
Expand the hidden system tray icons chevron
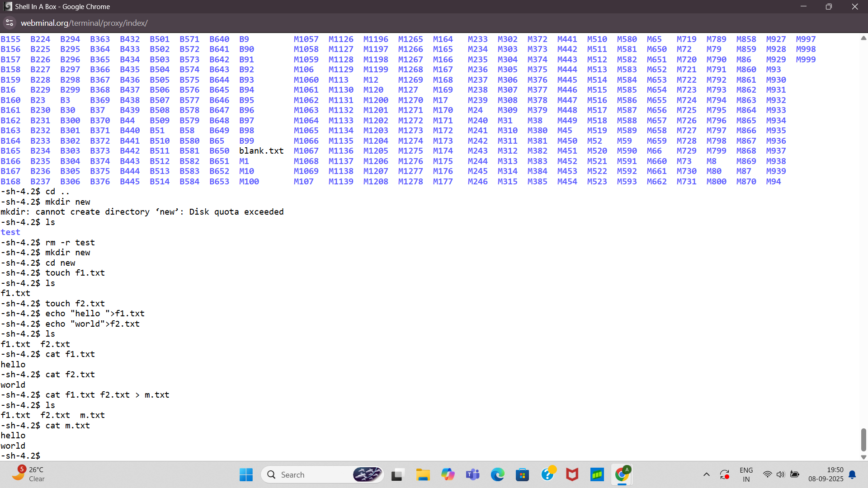click(706, 474)
